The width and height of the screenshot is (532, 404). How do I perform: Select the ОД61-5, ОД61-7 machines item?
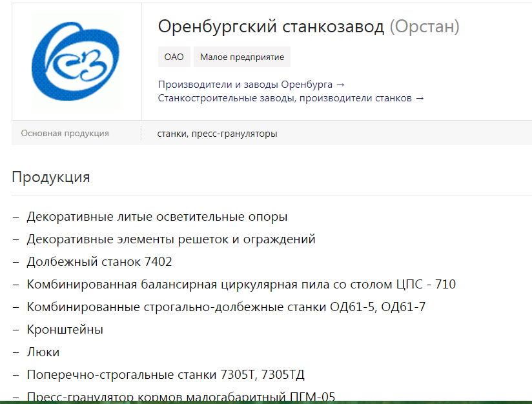(x=226, y=307)
